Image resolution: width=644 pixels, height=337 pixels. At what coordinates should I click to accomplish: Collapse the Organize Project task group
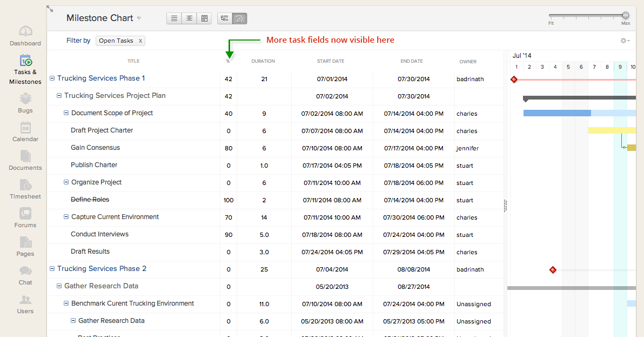66,182
